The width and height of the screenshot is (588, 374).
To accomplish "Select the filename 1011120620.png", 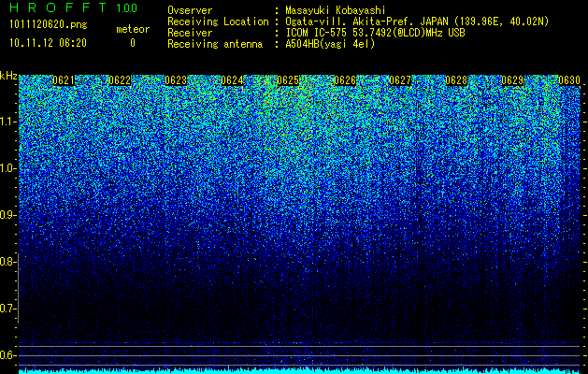I will [49, 25].
